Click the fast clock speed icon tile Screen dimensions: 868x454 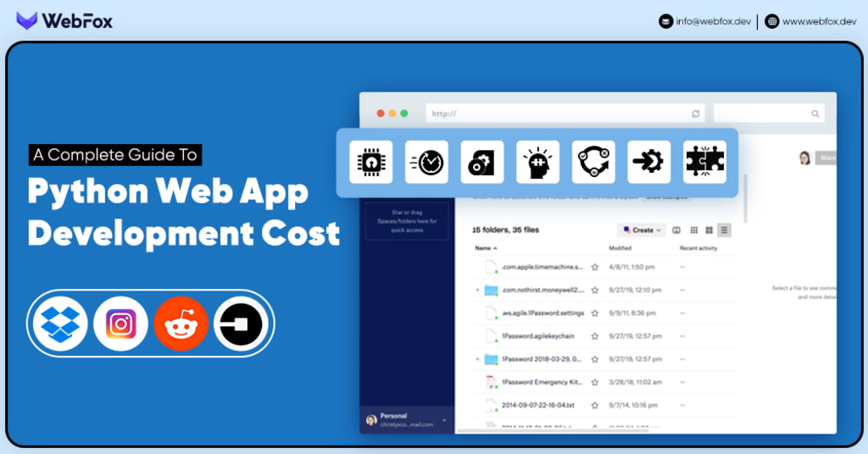tap(427, 162)
